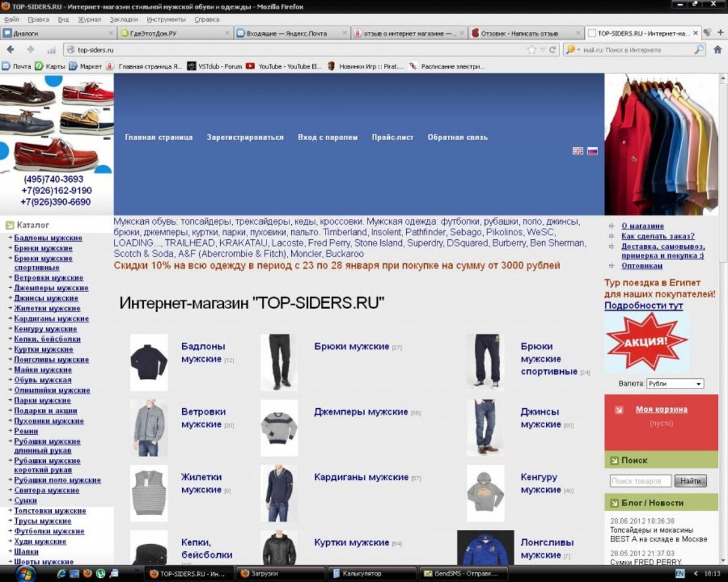The width and height of the screenshot is (728, 582).
Task: Switch site language with the Russian flag
Action: coord(593,151)
